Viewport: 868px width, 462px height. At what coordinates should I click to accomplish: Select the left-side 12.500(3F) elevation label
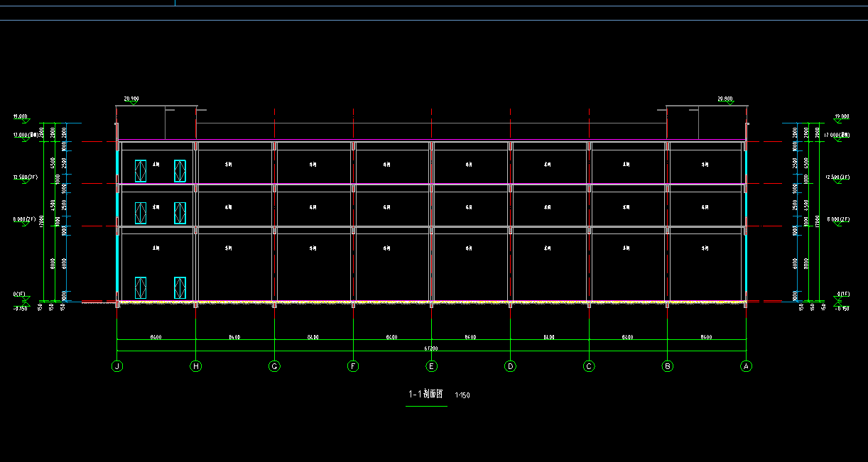coord(24,177)
